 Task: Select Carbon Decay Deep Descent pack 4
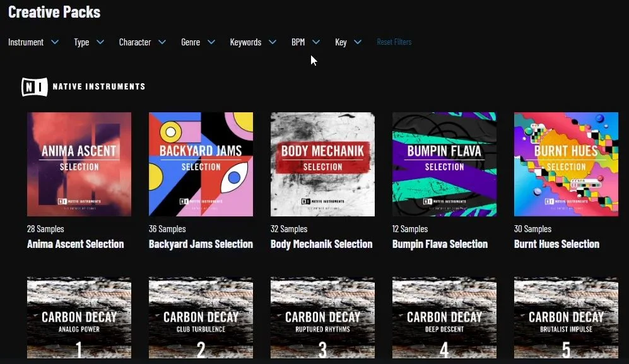click(x=445, y=317)
